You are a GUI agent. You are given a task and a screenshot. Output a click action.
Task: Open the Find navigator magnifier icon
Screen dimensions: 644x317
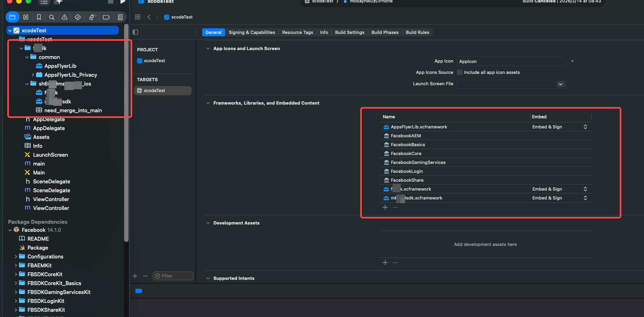[52, 17]
